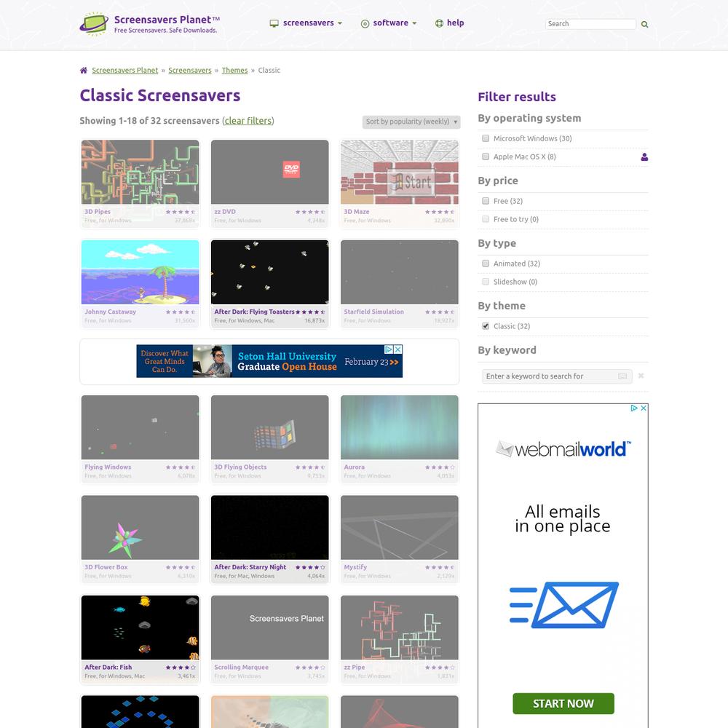Click the Seton Hall University banner ad
The image size is (728, 728).
(269, 361)
